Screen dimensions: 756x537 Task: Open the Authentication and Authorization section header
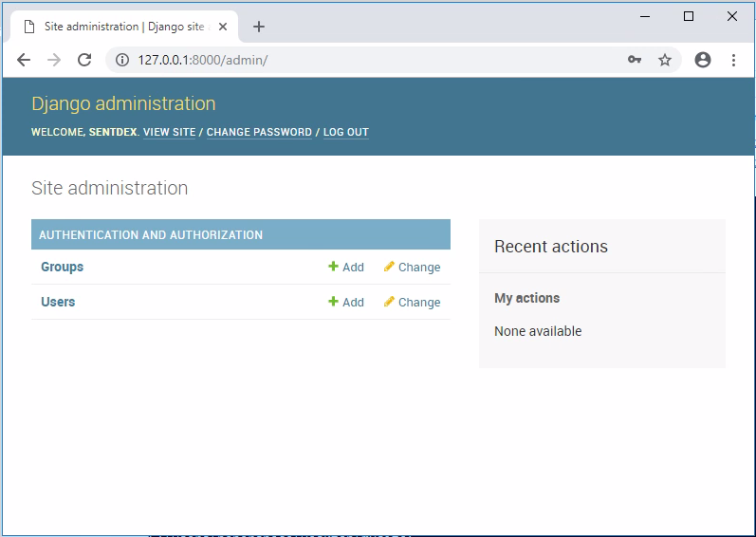pos(151,235)
